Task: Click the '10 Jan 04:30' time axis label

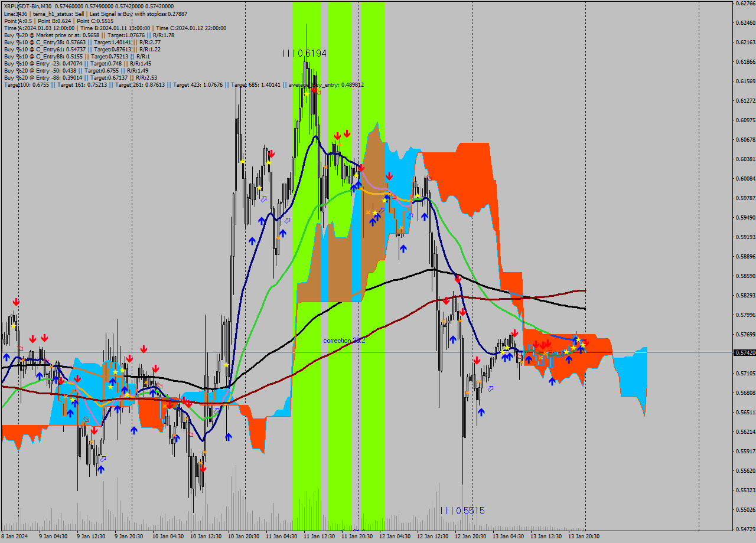Action: pyautogui.click(x=168, y=537)
